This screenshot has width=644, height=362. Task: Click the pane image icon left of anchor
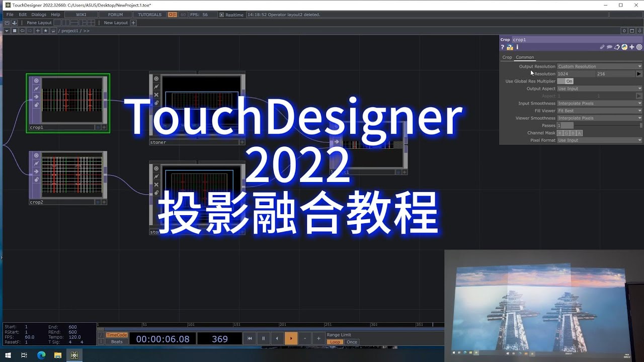coord(7,23)
